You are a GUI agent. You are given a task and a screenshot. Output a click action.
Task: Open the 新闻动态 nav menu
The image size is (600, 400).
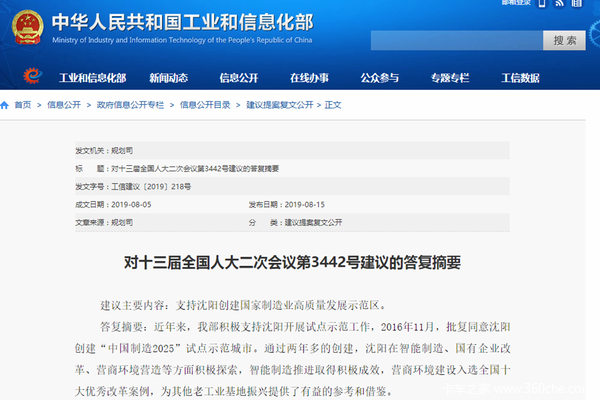click(x=170, y=78)
